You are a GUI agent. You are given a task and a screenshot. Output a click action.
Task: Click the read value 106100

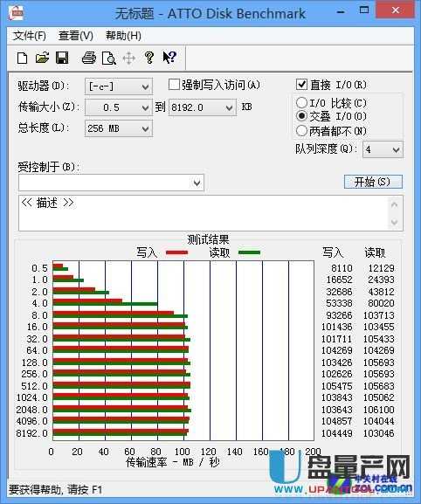(378, 410)
